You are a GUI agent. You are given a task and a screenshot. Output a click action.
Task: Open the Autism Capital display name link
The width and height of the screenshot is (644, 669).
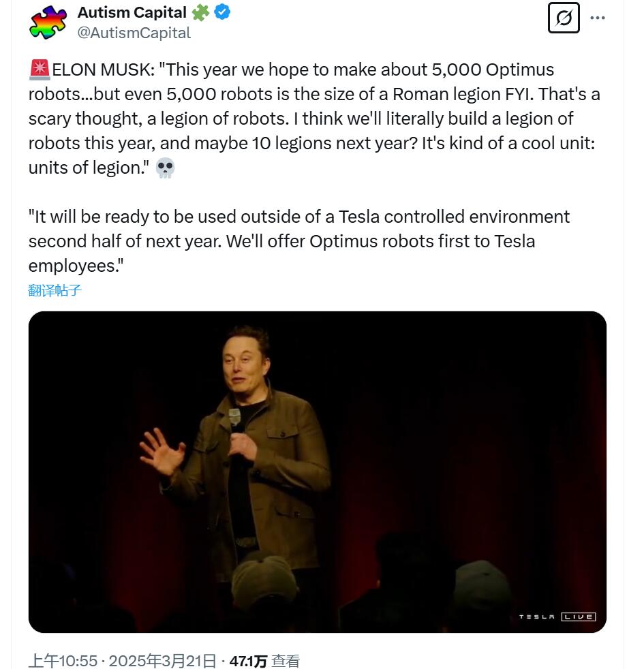pos(132,12)
